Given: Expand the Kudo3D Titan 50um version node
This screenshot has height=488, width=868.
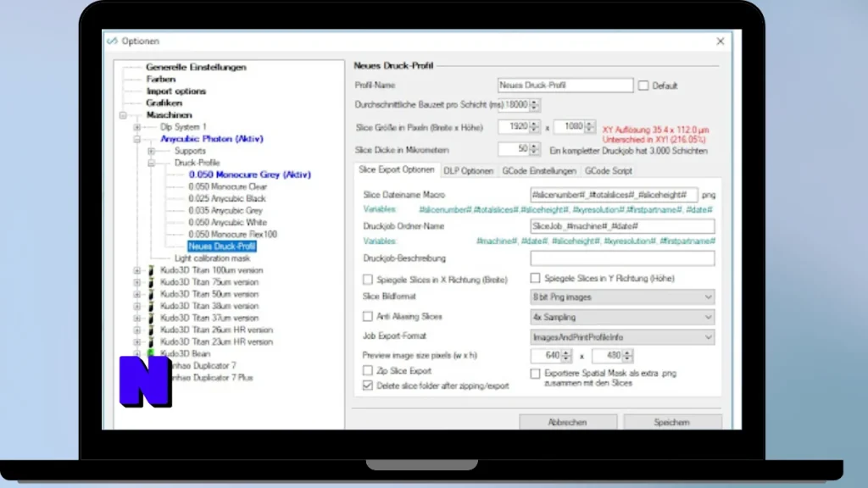Looking at the screenshot, I should pos(136,294).
